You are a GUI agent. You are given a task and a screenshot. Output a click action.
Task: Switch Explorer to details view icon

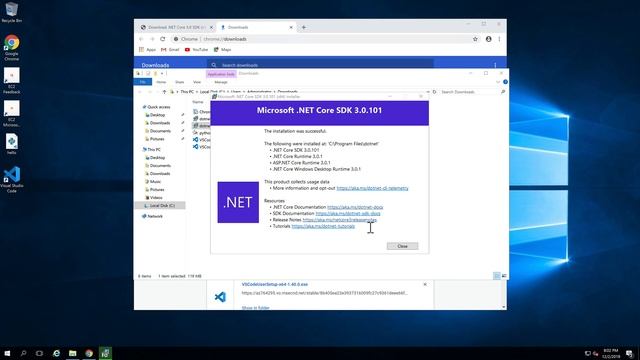(x=497, y=276)
